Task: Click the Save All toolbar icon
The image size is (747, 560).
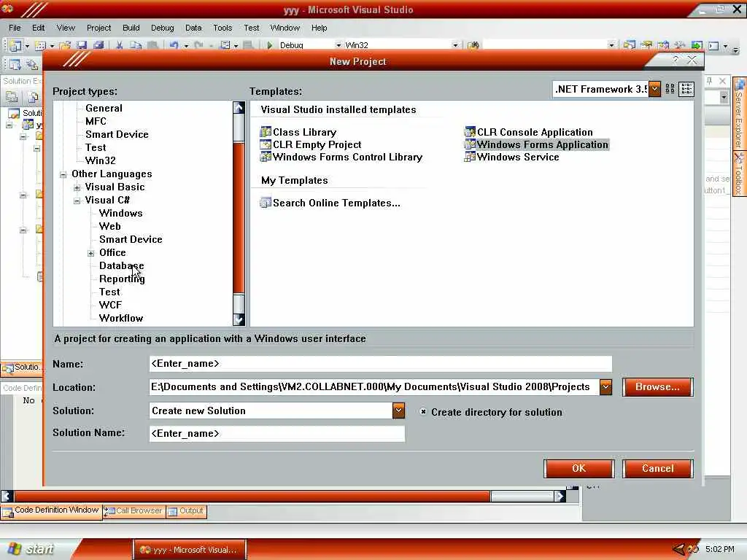Action: coord(98,45)
